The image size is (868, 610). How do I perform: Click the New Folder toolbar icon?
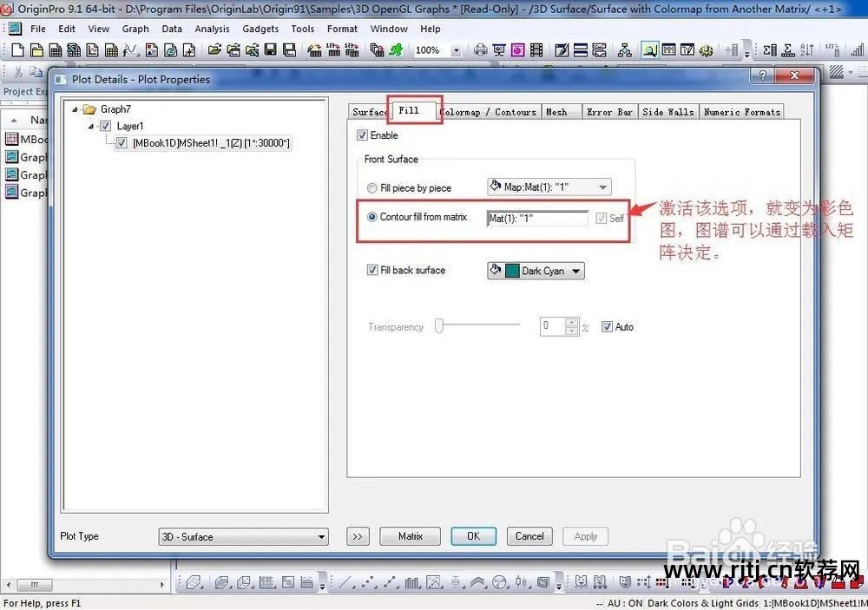click(36, 50)
